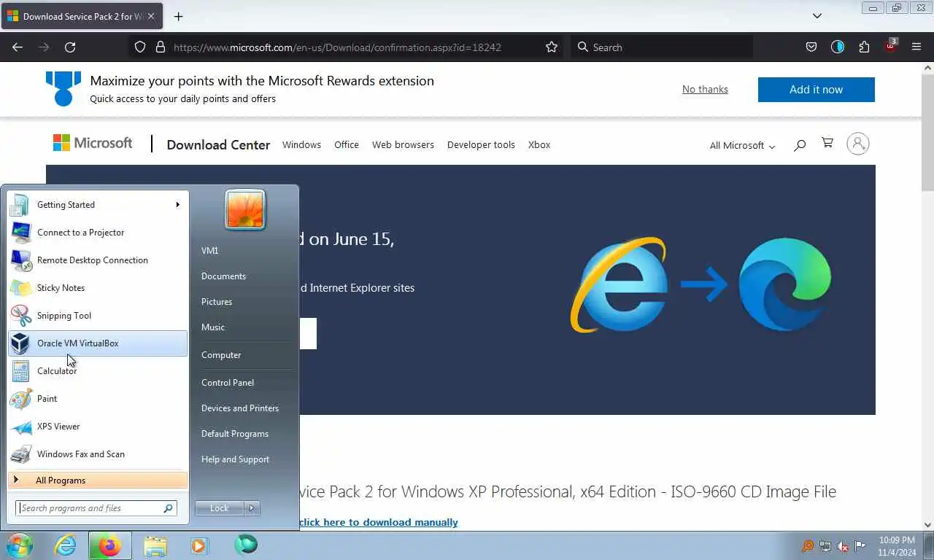Open a new tab with plus button
The height and width of the screenshot is (560, 934).
(178, 16)
